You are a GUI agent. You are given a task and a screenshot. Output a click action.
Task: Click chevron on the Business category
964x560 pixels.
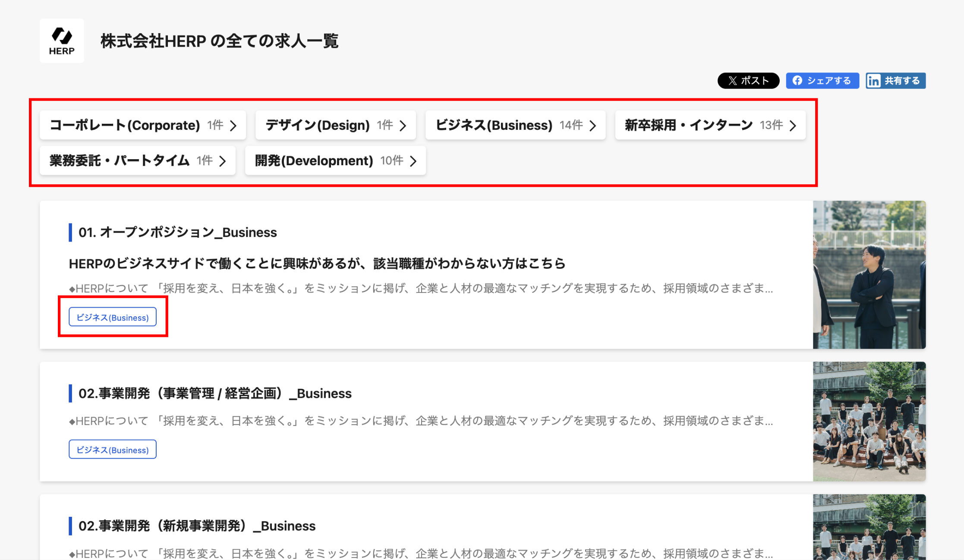[x=593, y=126]
